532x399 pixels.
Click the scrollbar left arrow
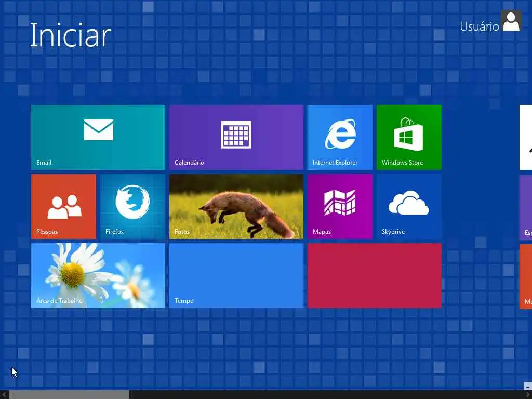4,395
